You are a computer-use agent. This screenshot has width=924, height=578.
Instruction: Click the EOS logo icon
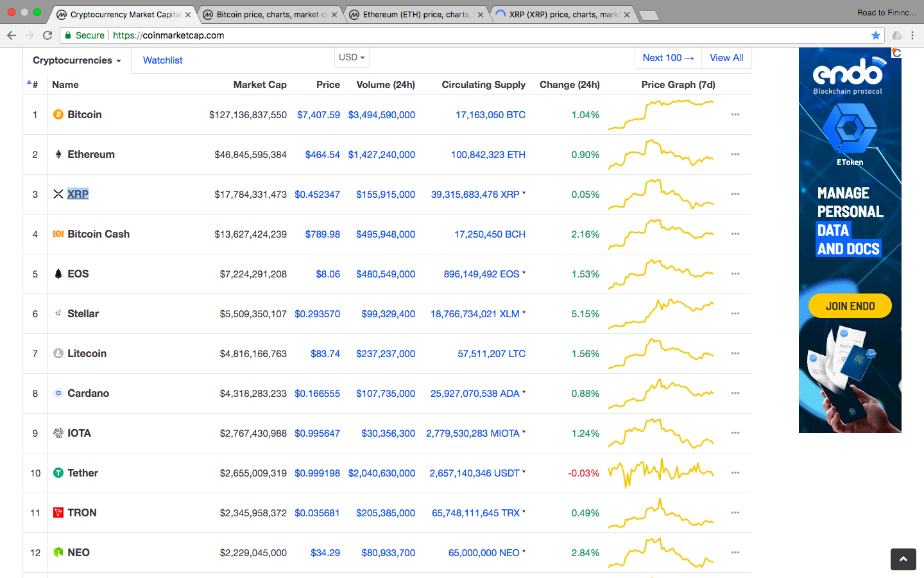click(58, 274)
